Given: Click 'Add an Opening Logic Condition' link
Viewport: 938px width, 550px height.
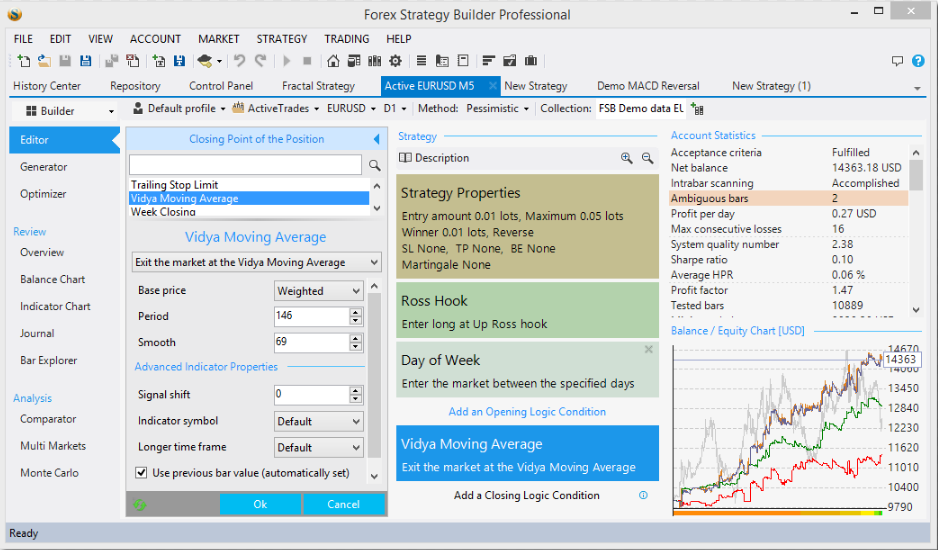Looking at the screenshot, I should (x=527, y=412).
